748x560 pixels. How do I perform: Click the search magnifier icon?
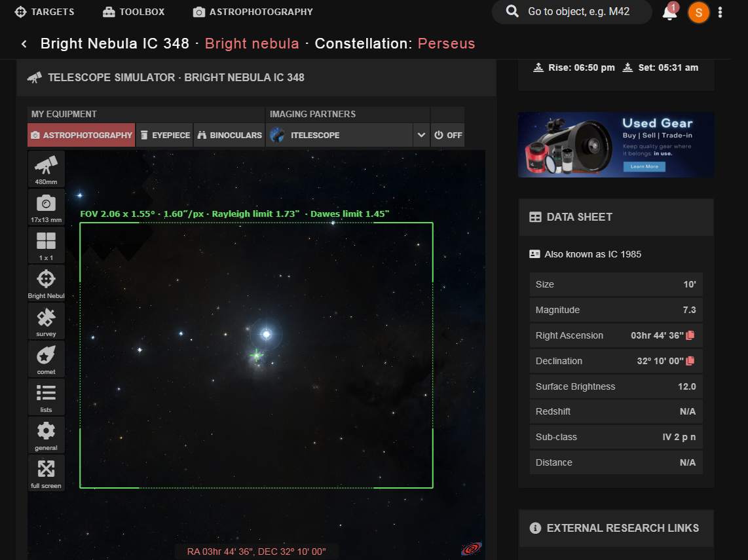pyautogui.click(x=512, y=11)
